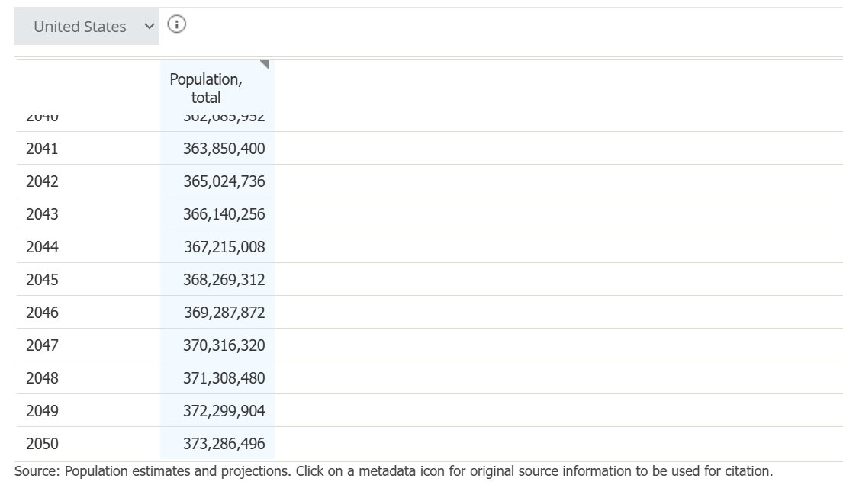Viewport: 843px width, 504px height.
Task: Select the Population, total column header
Action: (x=206, y=88)
